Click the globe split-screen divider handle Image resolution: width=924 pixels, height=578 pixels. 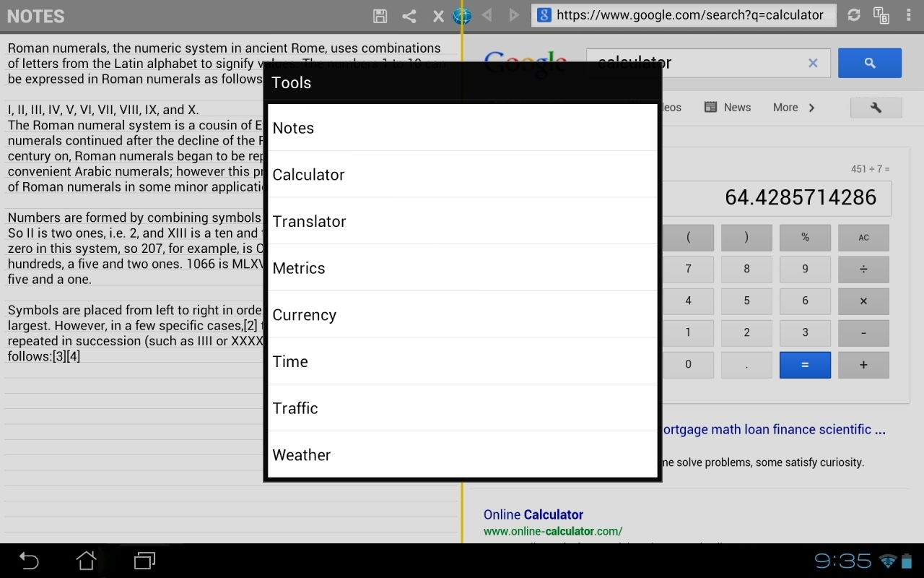point(461,15)
